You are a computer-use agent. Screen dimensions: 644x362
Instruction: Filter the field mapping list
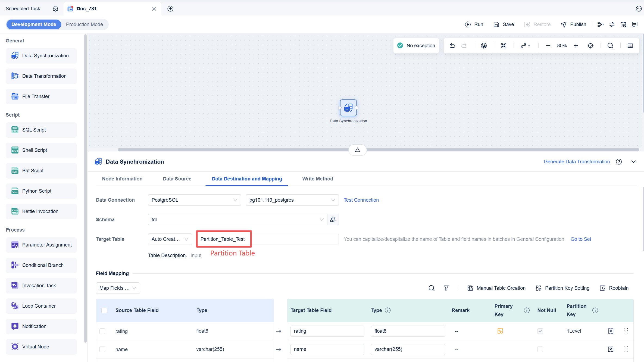(446, 288)
